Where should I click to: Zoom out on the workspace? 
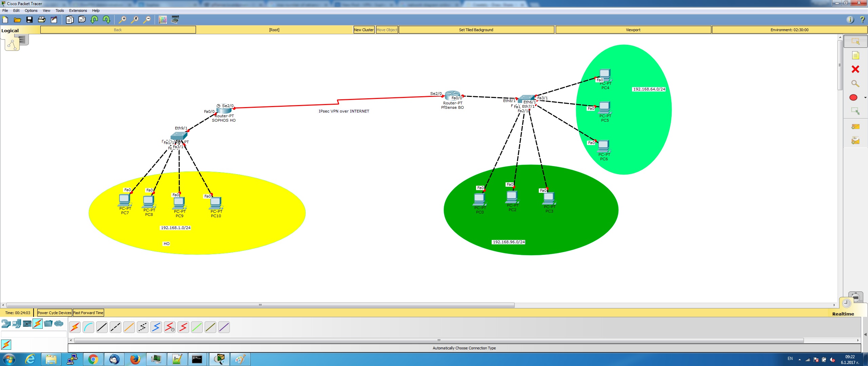[147, 20]
